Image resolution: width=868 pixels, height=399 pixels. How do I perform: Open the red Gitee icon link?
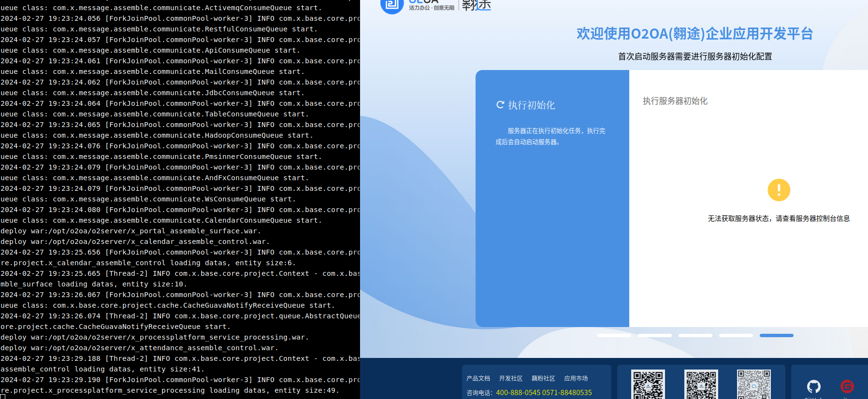coord(847,386)
